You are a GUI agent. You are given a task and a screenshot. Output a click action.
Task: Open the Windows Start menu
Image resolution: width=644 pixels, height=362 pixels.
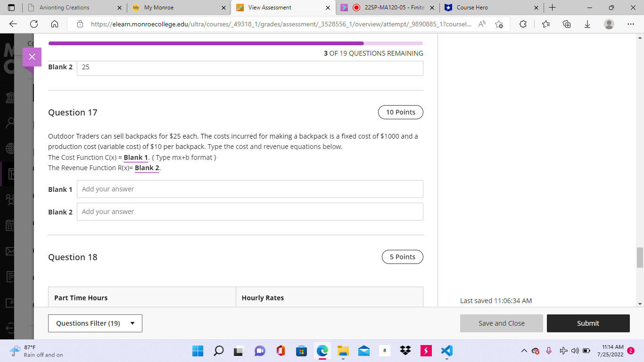pos(198,351)
